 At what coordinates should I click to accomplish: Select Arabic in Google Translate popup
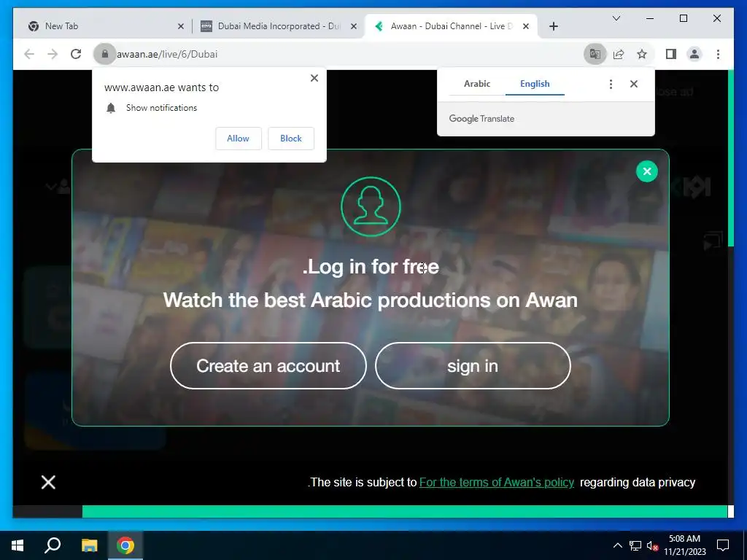click(x=477, y=84)
